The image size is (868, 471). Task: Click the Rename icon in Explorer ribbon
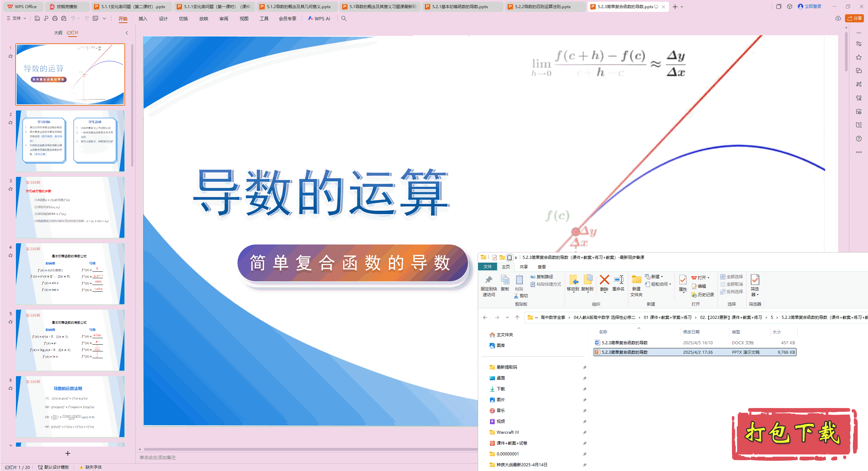(618, 283)
